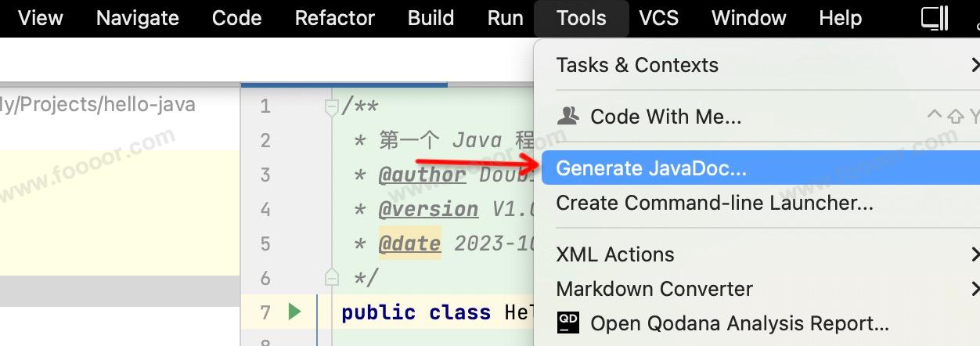
Task: Open the Build menu
Action: [431, 18]
